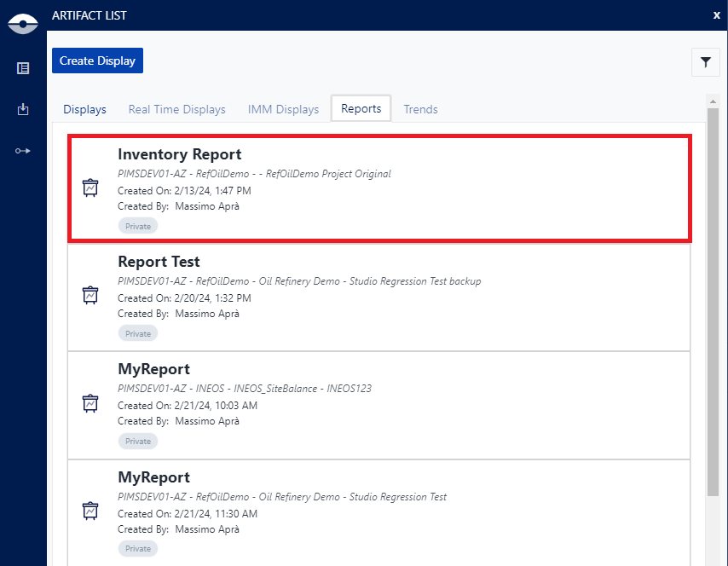Viewport: 728px width, 566px height.
Task: Switch to the Displays tab
Action: click(x=84, y=109)
